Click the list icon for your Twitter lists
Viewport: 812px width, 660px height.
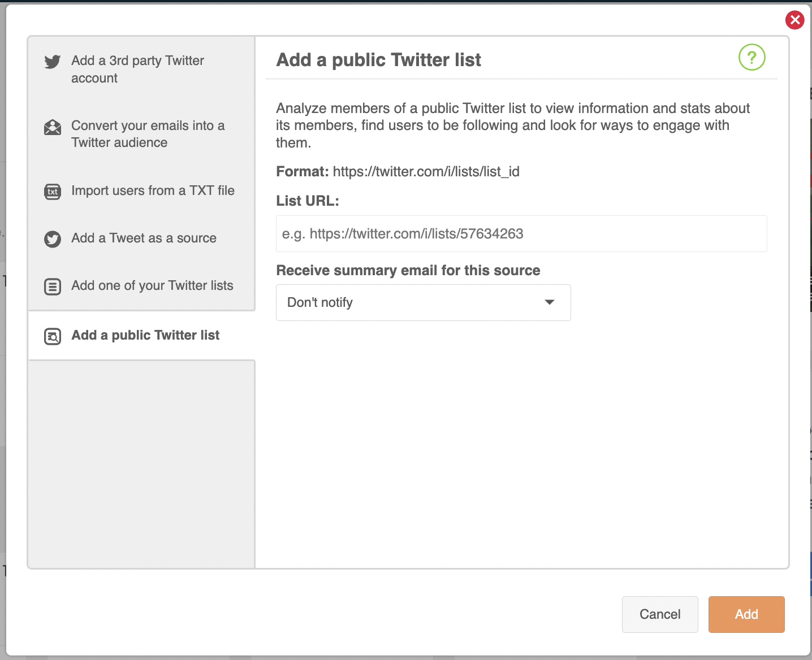coord(53,286)
